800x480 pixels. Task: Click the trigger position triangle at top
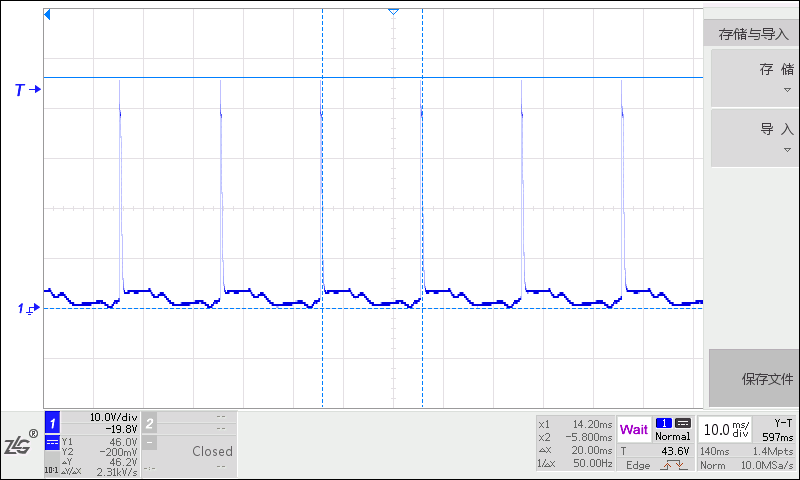coord(393,11)
